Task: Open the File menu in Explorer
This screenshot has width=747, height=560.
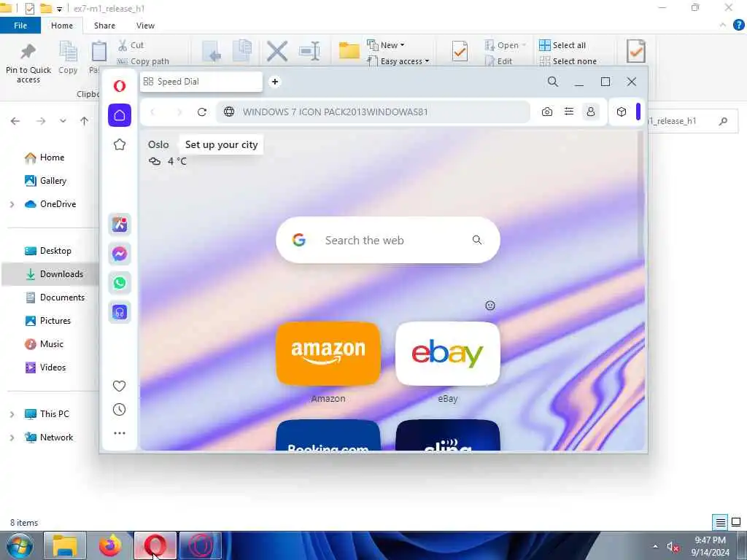Action: (x=20, y=26)
